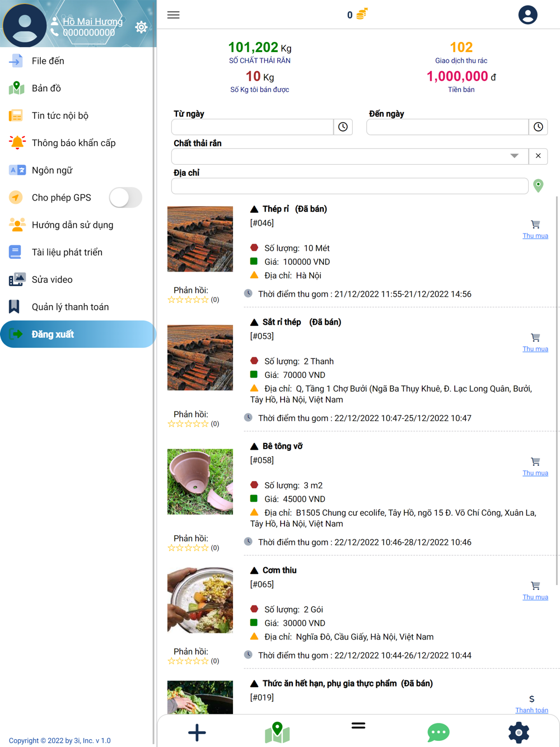Open the hamburger menu icon

174,15
